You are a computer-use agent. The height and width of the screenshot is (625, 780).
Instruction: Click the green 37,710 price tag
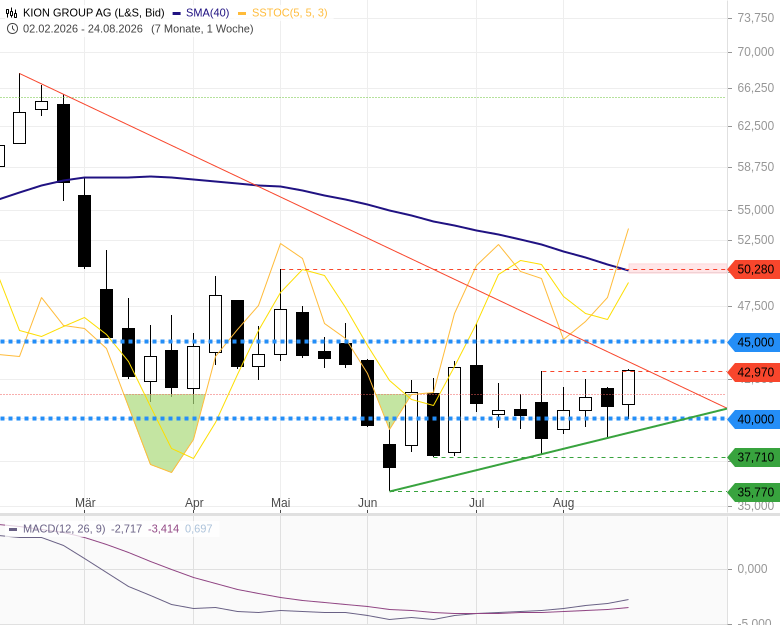754,457
